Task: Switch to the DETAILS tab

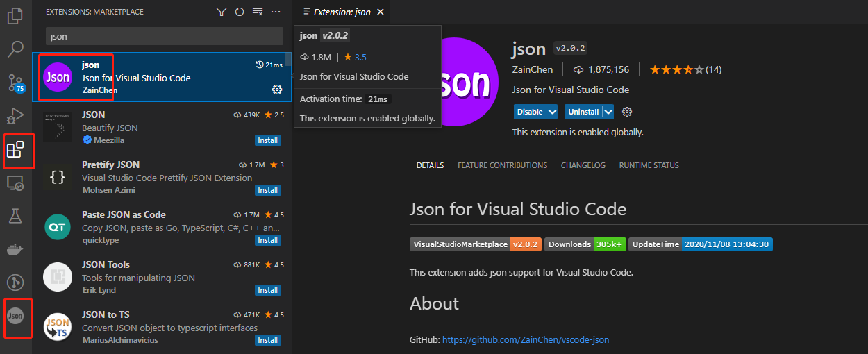Action: [430, 165]
